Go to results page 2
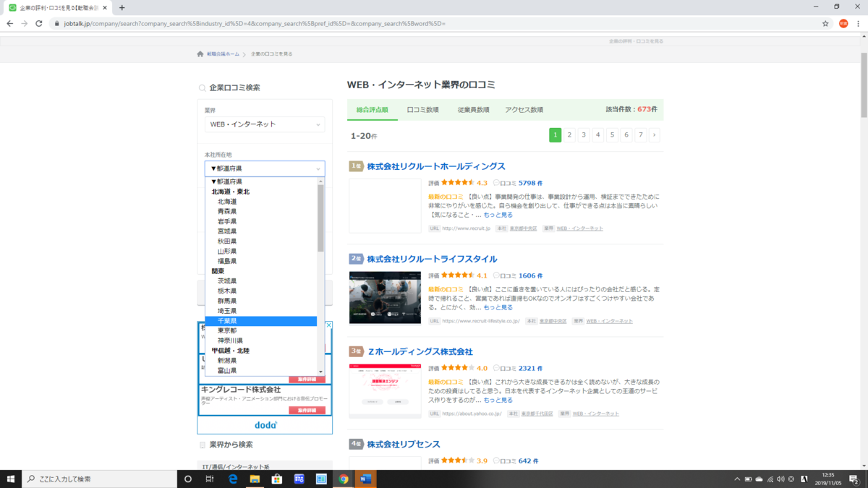Image resolution: width=868 pixels, height=488 pixels. click(570, 134)
